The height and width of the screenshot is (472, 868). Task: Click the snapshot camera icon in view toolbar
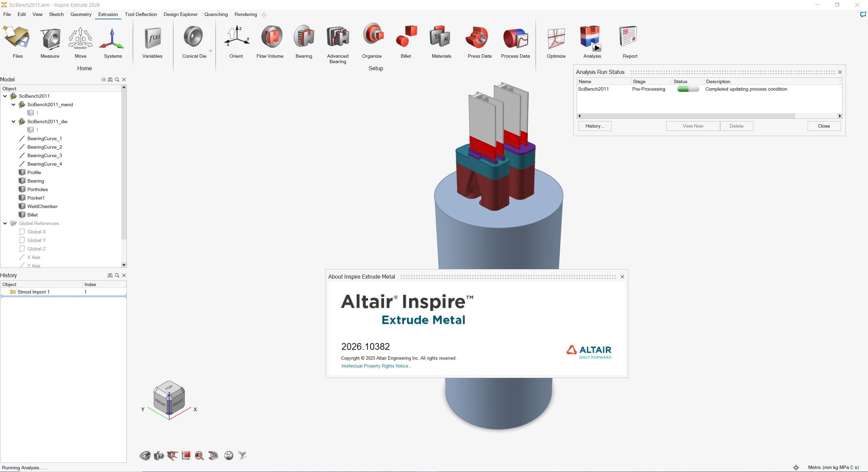(159, 456)
